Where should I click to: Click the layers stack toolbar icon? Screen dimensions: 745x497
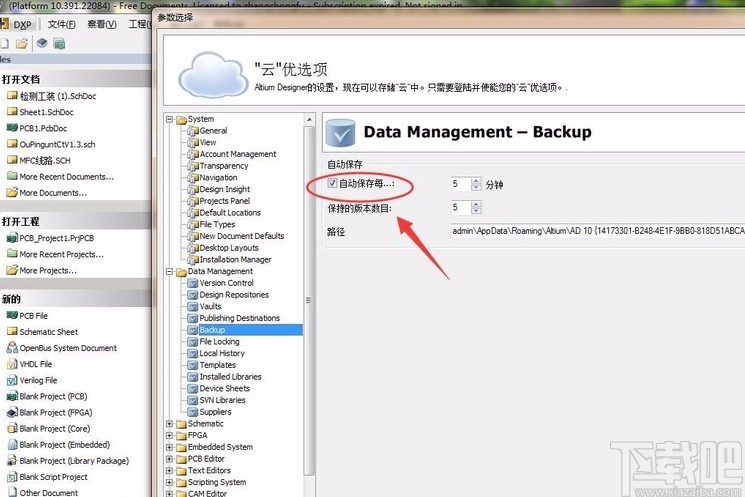point(42,43)
